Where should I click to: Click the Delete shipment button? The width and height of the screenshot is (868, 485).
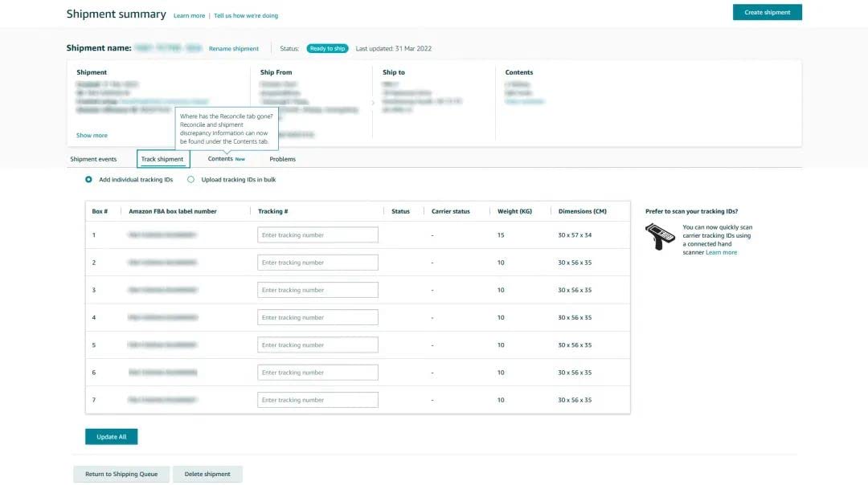[207, 474]
